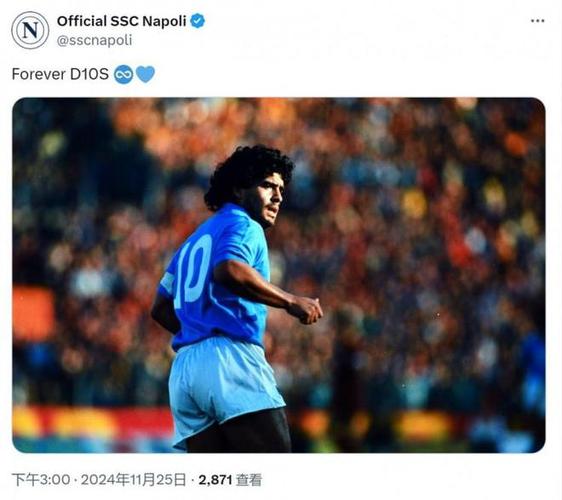The height and width of the screenshot is (500, 562).
Task: Visit the @sscnapoli handle link
Action: [x=95, y=40]
